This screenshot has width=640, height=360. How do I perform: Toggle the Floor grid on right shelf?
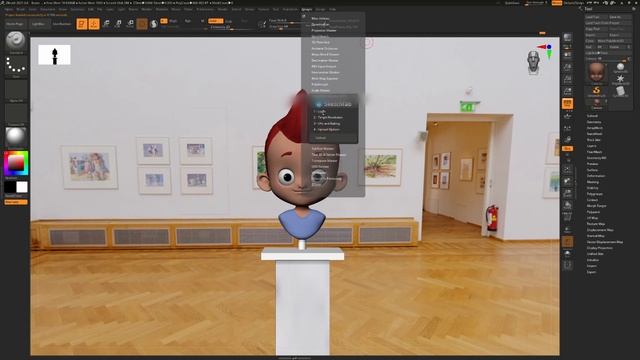[567, 116]
